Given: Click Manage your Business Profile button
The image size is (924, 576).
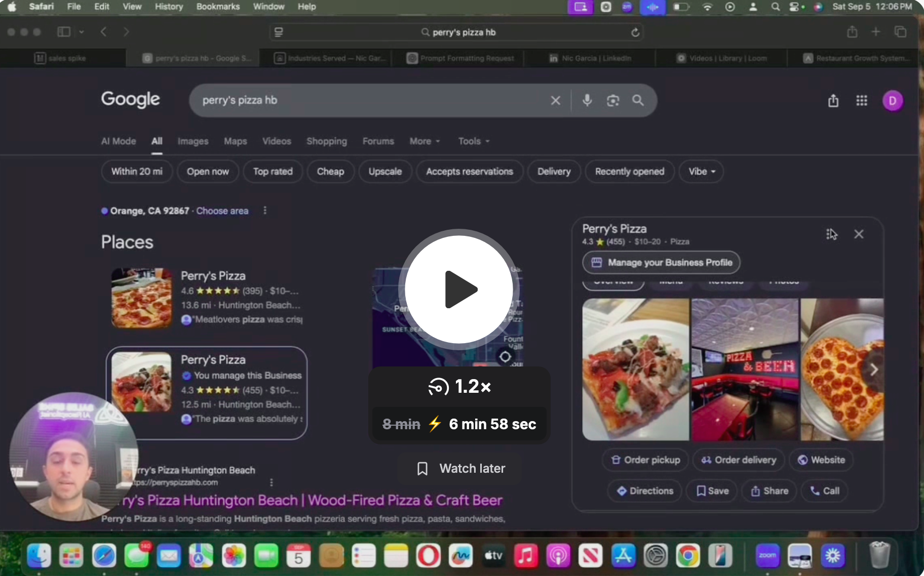Looking at the screenshot, I should point(661,263).
